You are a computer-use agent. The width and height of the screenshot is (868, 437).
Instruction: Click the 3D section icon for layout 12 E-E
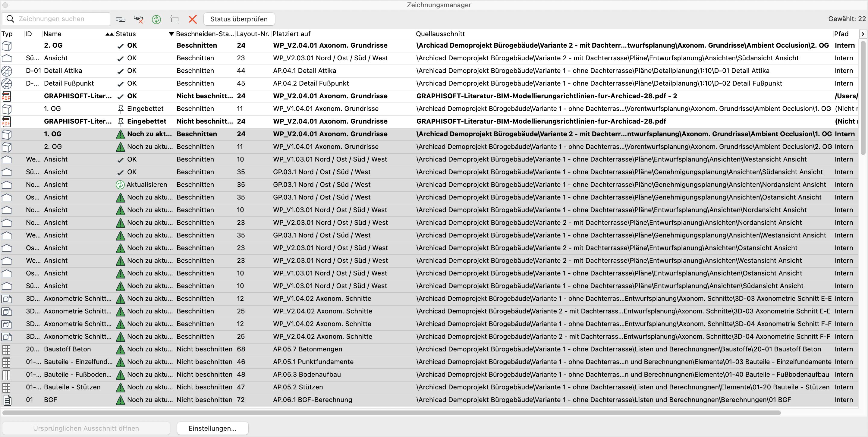tap(7, 299)
